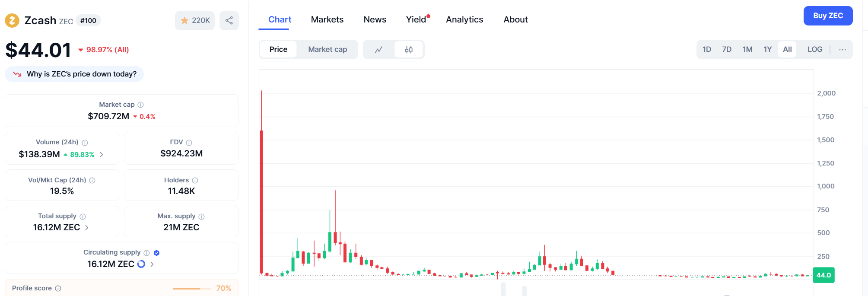
Task: Open the Markets tab
Action: click(327, 19)
